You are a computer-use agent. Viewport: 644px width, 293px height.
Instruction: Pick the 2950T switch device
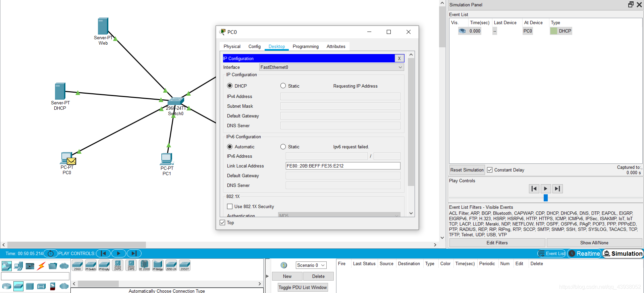185,265
